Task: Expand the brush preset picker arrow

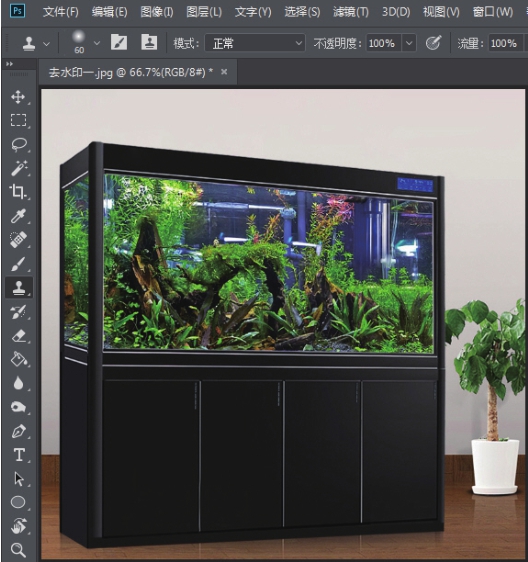Action: tap(96, 43)
